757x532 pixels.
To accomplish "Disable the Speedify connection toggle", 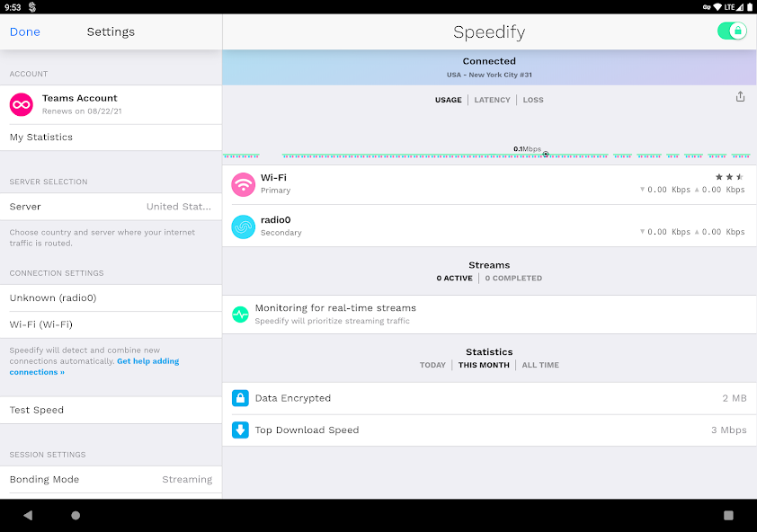I will (732, 31).
